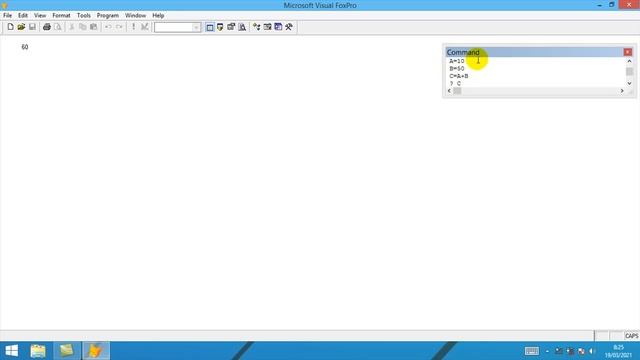The image size is (640, 360).
Task: Show hidden tray icons arrow
Action: pos(547,351)
